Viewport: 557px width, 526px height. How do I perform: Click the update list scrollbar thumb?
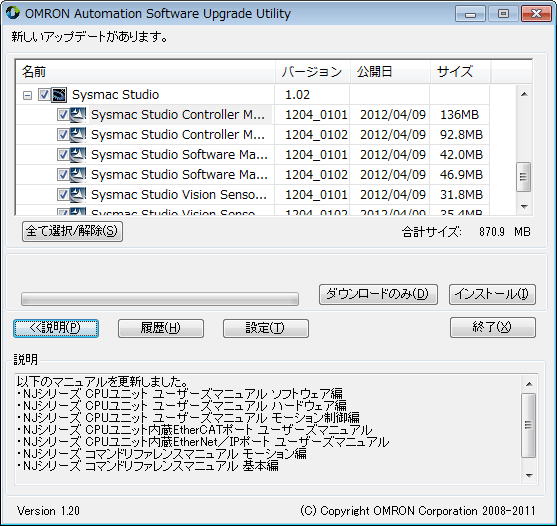(524, 177)
